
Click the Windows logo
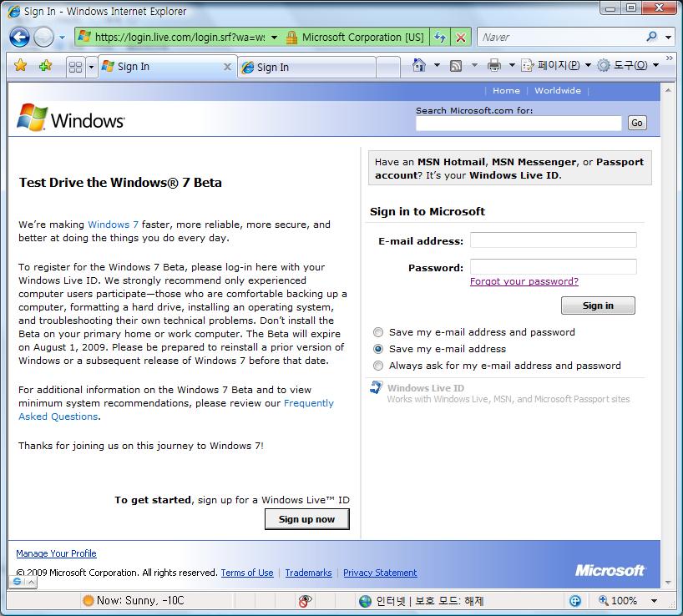[71, 119]
